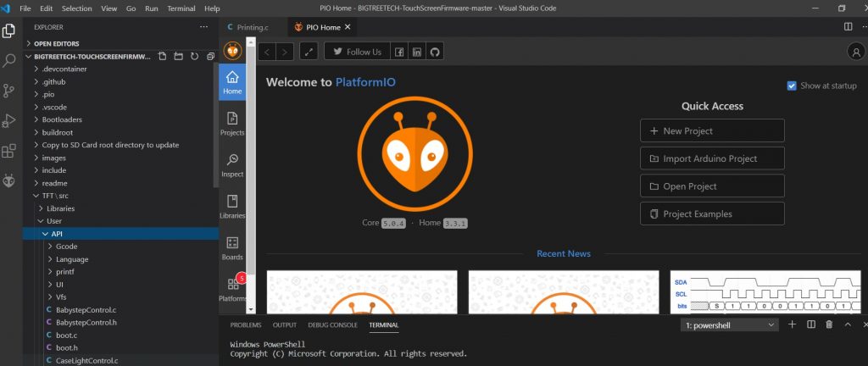Image resolution: width=868 pixels, height=366 pixels.
Task: Click the New File icon in explorer header
Action: tap(162, 57)
